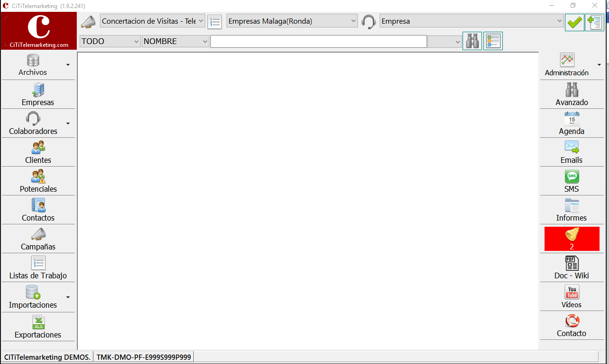
Task: Open the Clientes section
Action: (x=38, y=152)
